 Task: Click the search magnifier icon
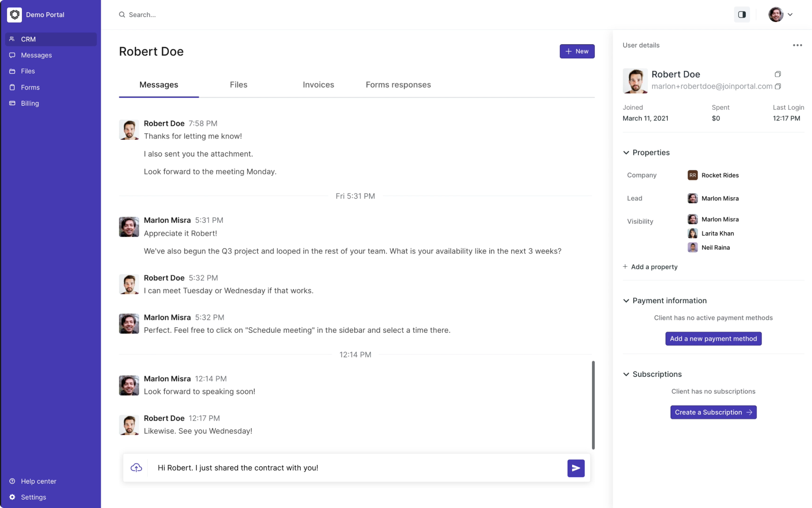pos(122,15)
